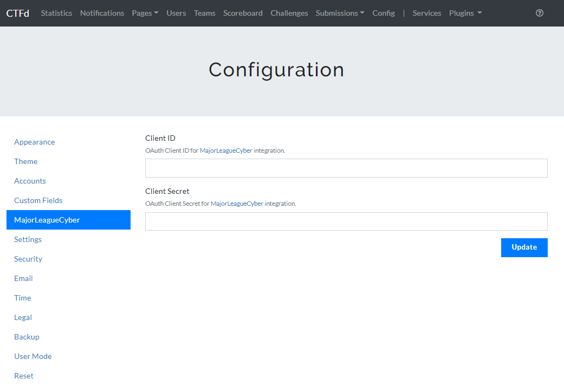Focus the Client Secret input box

tap(346, 221)
